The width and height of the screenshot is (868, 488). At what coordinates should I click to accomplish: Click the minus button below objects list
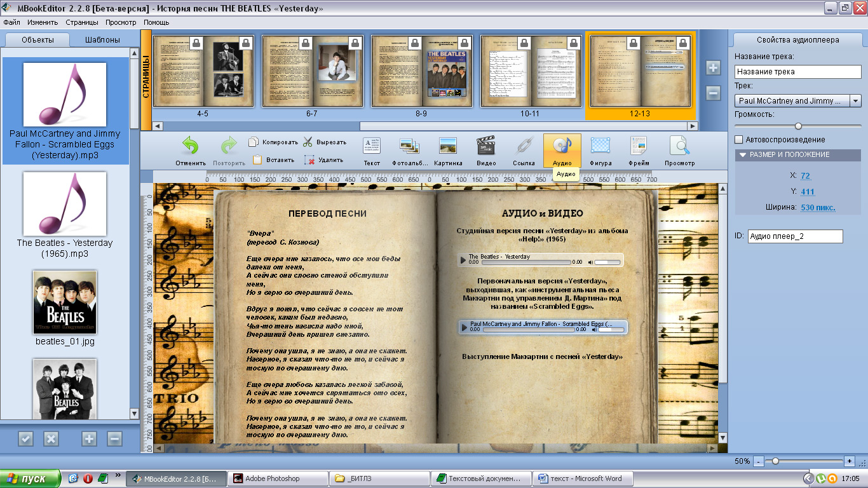point(114,438)
